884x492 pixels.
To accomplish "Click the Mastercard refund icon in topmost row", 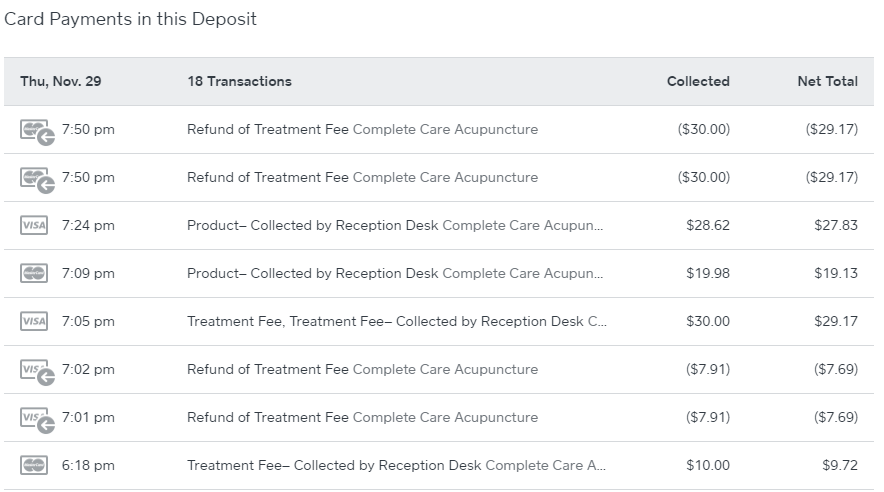I will (36, 131).
